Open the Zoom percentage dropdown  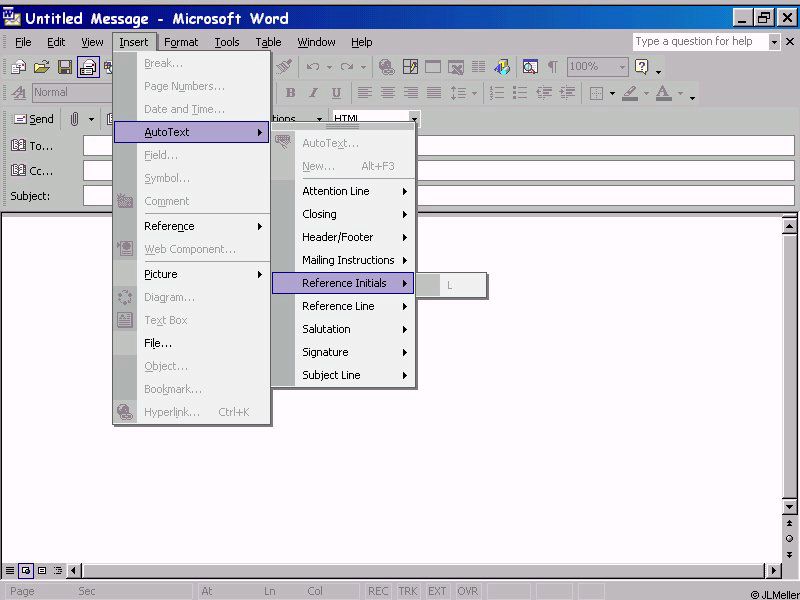coord(622,67)
